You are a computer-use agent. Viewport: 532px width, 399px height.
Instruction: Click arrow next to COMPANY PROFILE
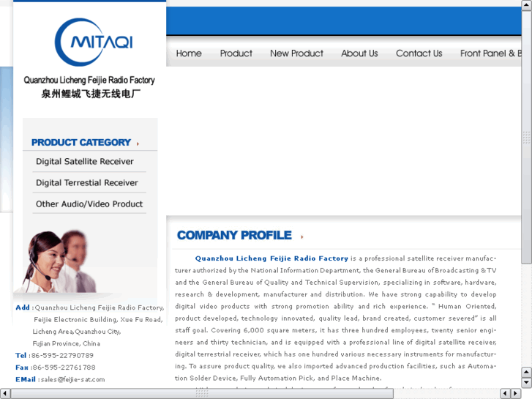(x=302, y=237)
